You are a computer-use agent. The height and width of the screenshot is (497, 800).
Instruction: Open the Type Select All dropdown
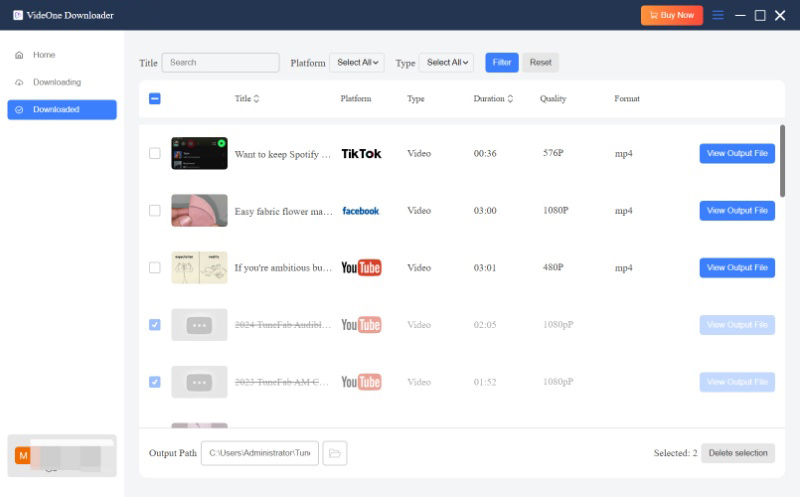[446, 62]
